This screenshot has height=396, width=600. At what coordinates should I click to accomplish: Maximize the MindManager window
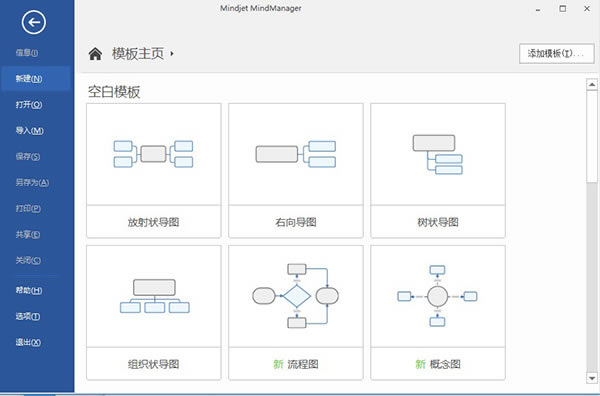562,8
